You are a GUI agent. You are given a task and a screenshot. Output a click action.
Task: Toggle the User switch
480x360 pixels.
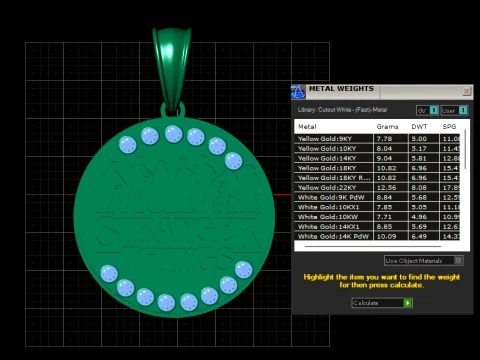pyautogui.click(x=455, y=110)
